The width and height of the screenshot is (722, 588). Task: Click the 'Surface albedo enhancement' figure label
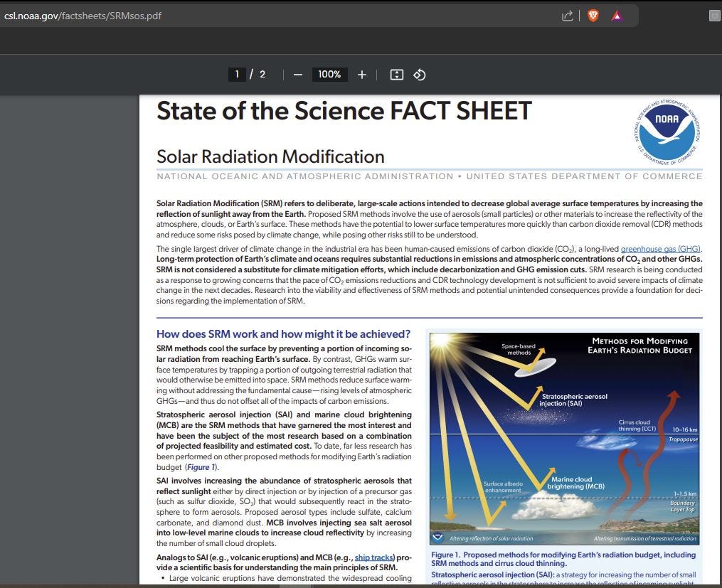(x=503, y=487)
